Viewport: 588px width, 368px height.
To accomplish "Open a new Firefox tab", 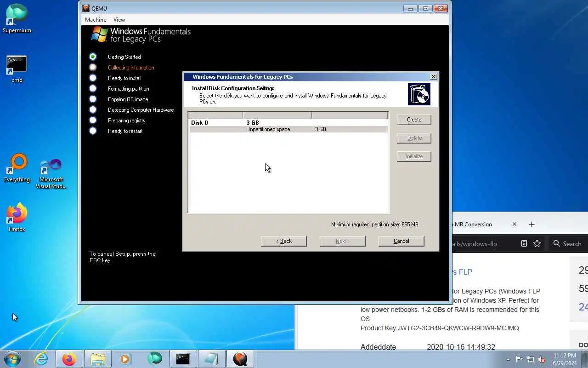I will 531,224.
